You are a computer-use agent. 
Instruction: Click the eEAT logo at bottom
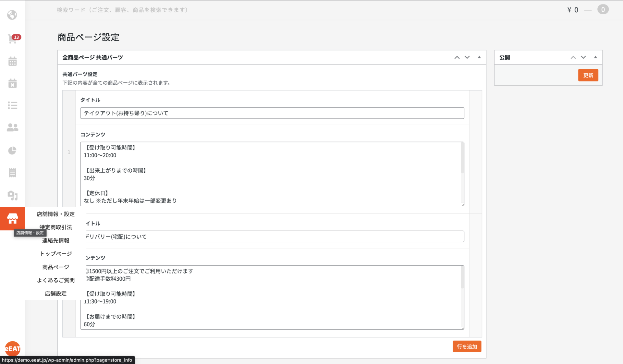tap(12, 349)
